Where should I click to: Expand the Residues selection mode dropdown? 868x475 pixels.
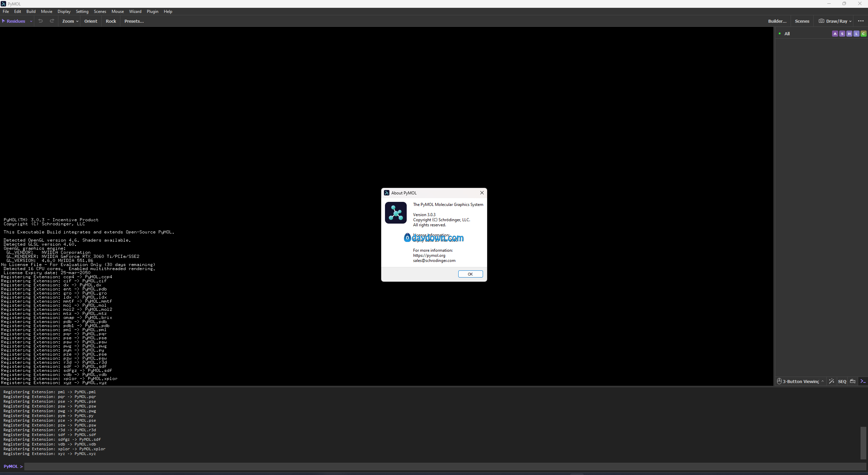point(31,21)
